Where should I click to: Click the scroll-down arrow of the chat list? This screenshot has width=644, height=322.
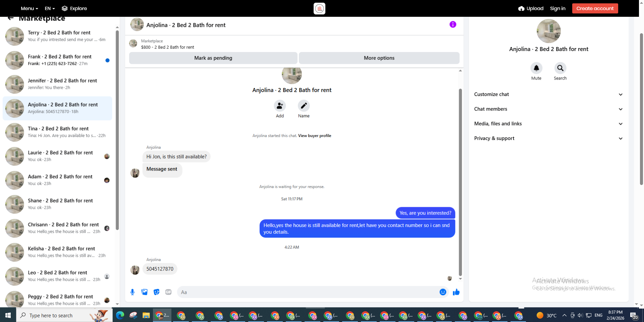click(117, 304)
